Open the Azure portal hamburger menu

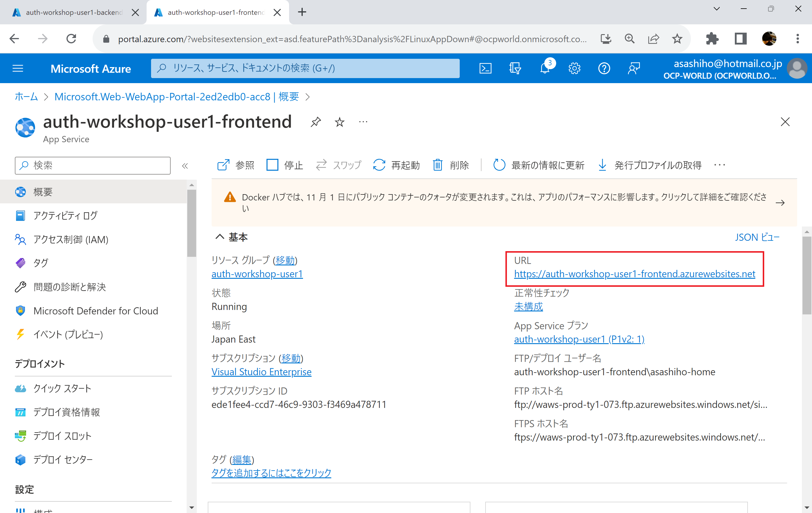pyautogui.click(x=18, y=68)
